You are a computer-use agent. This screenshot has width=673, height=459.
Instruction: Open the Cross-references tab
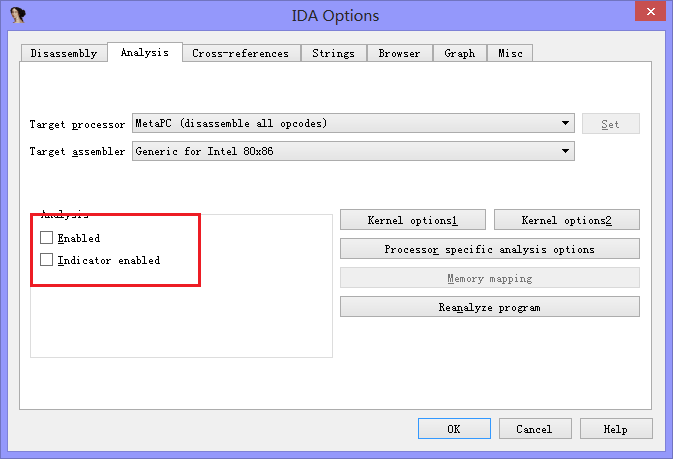coord(240,53)
